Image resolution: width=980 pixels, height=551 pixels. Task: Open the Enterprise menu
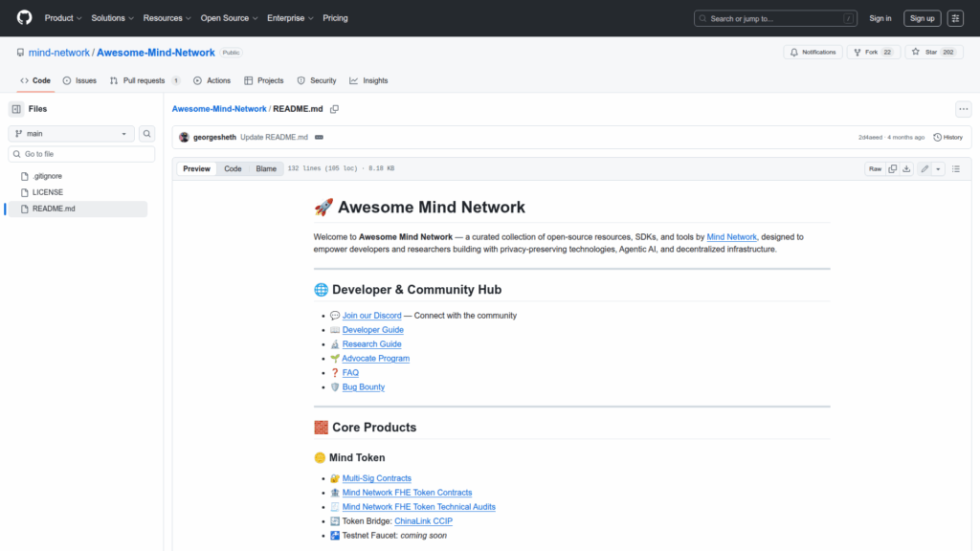click(x=290, y=18)
